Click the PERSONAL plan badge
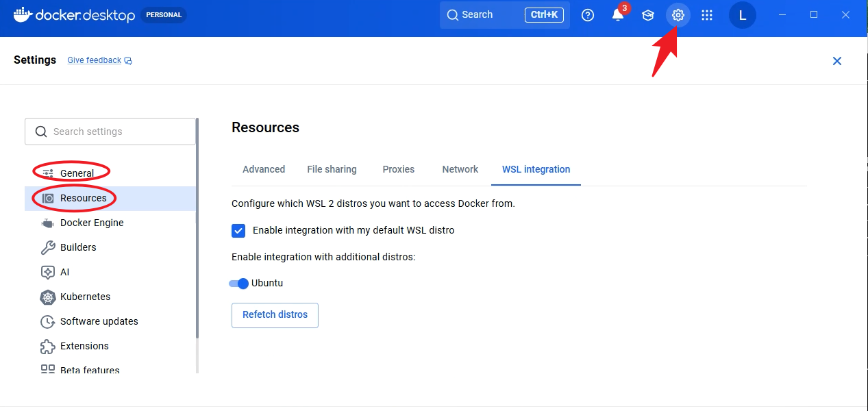The image size is (868, 411). click(x=164, y=15)
